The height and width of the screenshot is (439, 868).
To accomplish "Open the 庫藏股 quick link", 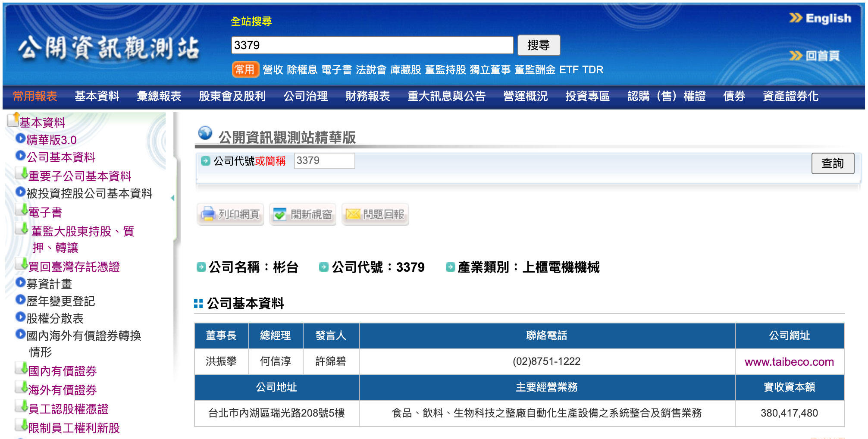I will 405,70.
